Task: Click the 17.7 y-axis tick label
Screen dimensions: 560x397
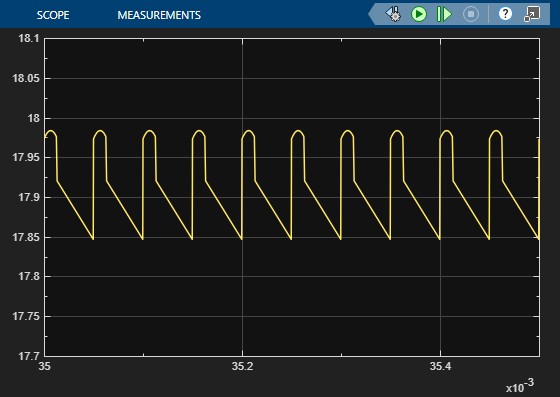Action: 29,356
